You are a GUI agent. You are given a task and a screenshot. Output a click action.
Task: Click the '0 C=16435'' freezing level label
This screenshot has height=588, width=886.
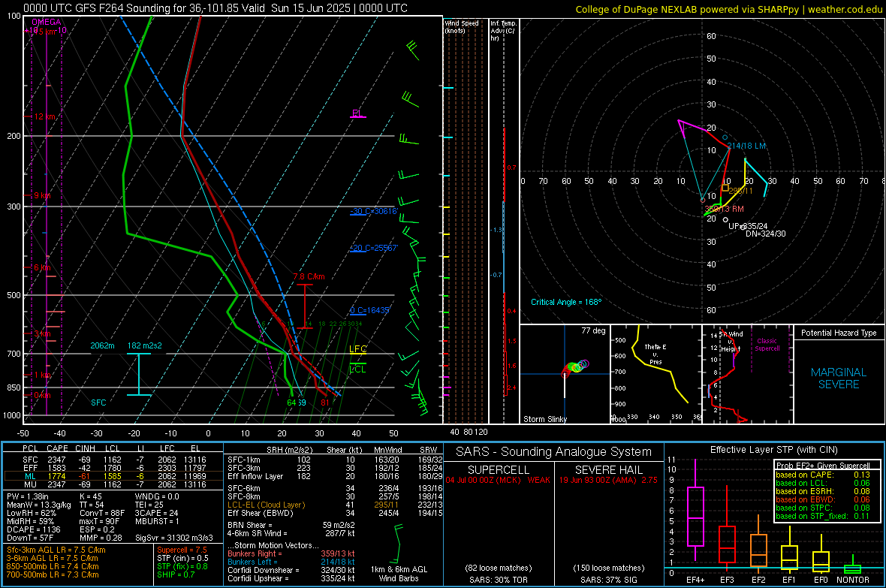[369, 310]
